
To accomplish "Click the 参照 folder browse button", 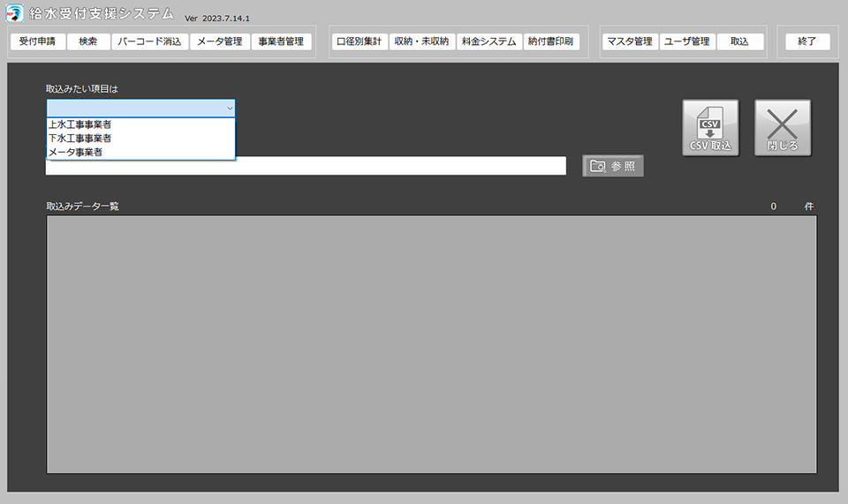I will coord(613,166).
